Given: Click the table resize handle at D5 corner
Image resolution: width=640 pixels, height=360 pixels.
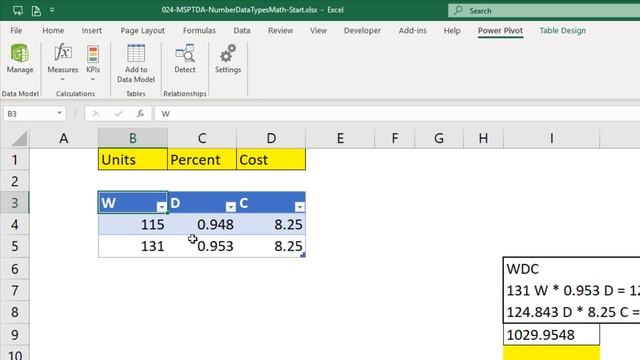Looking at the screenshot, I should 303,255.
